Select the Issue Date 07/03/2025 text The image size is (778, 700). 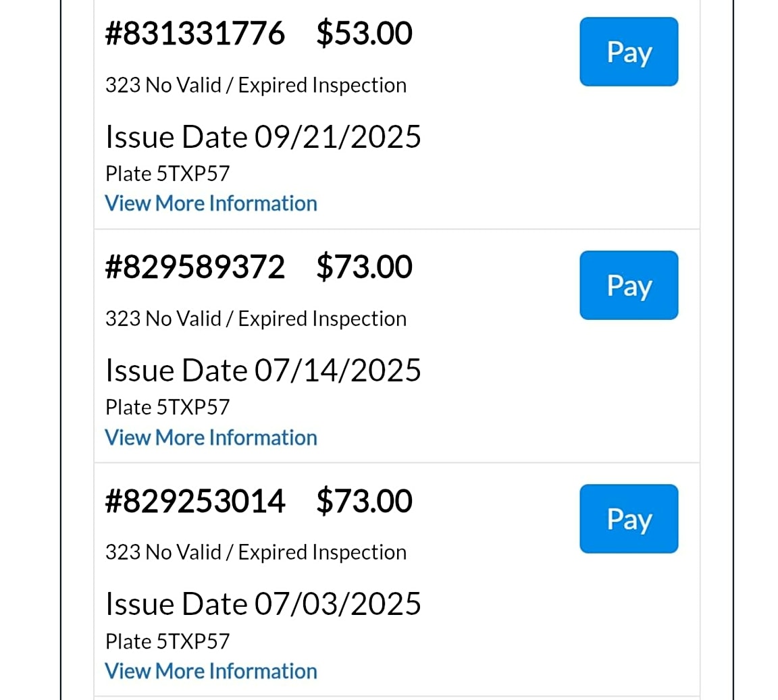pos(263,604)
